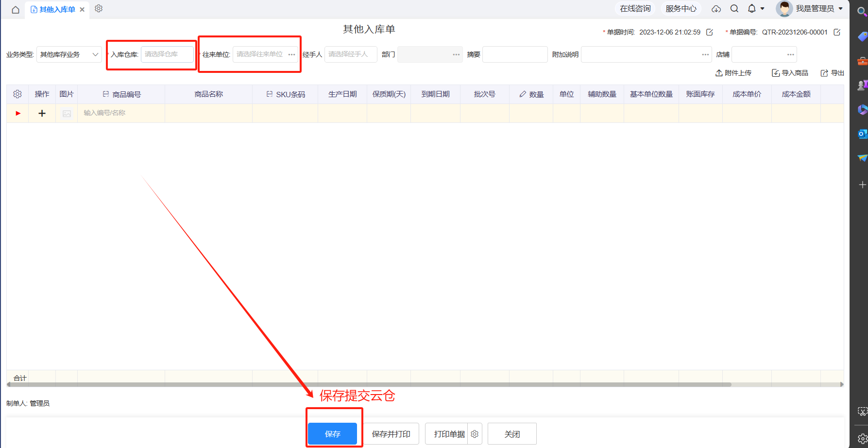Click the cloud download icon
The height and width of the screenshot is (448, 868).
pos(716,9)
